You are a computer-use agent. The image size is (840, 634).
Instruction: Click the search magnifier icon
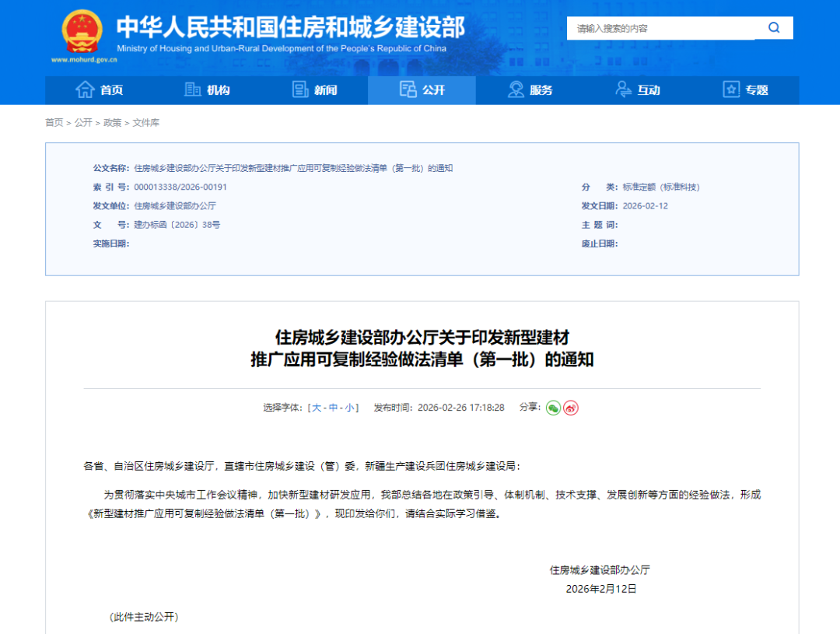(774, 28)
